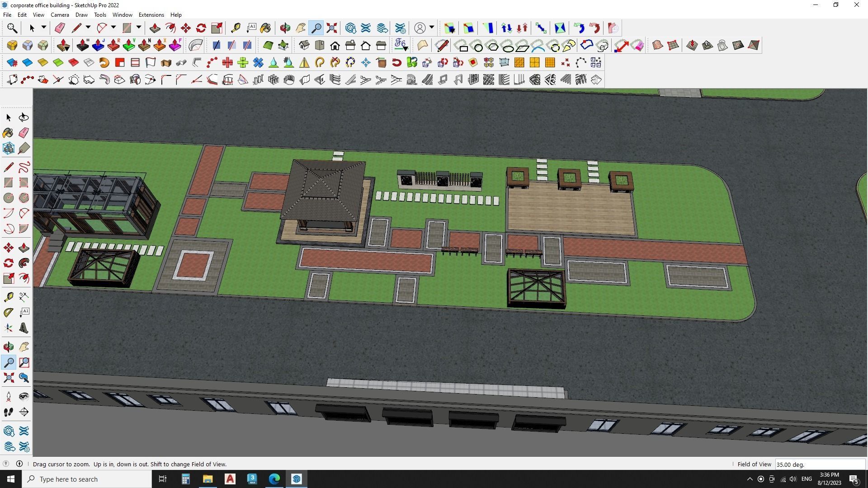
Task: Click the Field of View value box
Action: tap(820, 465)
